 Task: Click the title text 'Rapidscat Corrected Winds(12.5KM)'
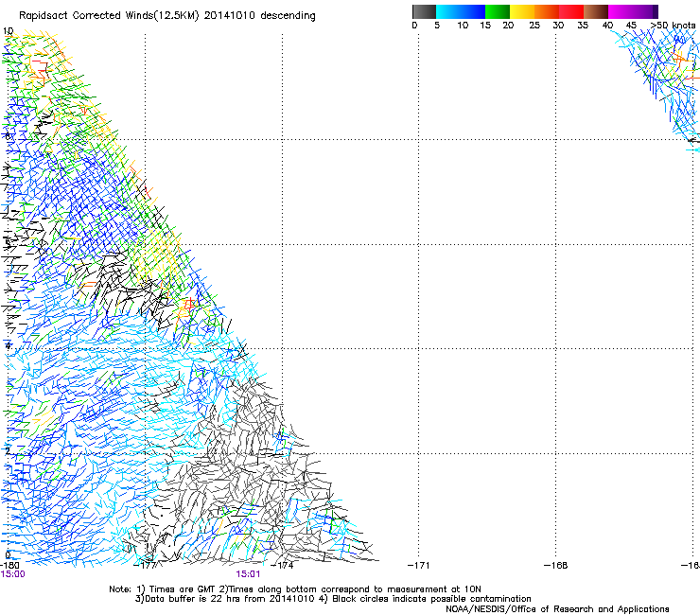tap(109, 16)
